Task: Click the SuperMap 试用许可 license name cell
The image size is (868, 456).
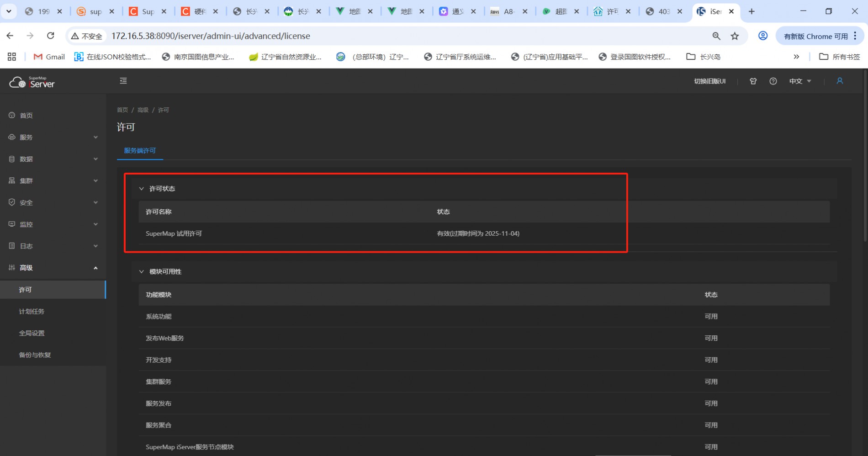Action: tap(174, 233)
